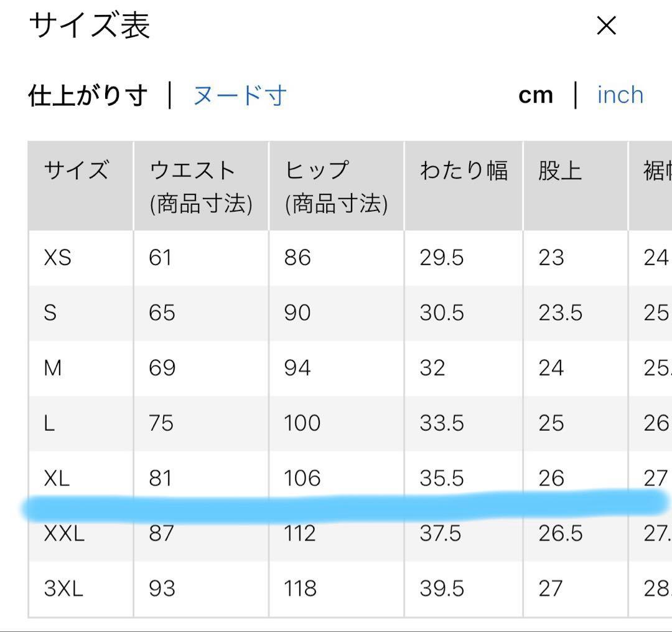
Task: Switch units to inch
Action: point(620,95)
